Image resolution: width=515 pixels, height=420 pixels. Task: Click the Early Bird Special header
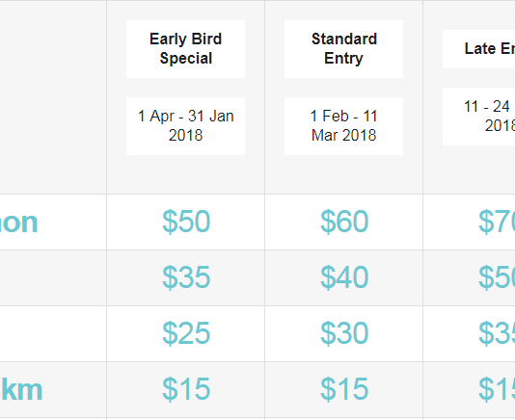click(x=185, y=49)
